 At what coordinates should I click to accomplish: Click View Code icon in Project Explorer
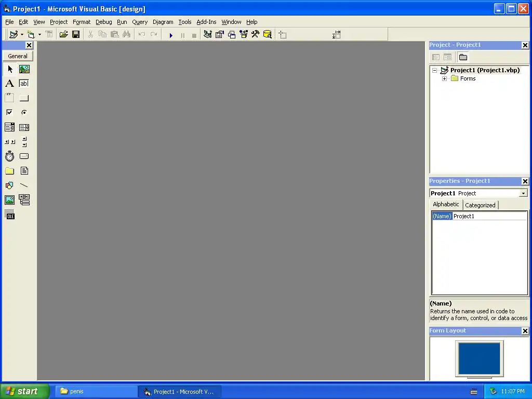coord(436,57)
